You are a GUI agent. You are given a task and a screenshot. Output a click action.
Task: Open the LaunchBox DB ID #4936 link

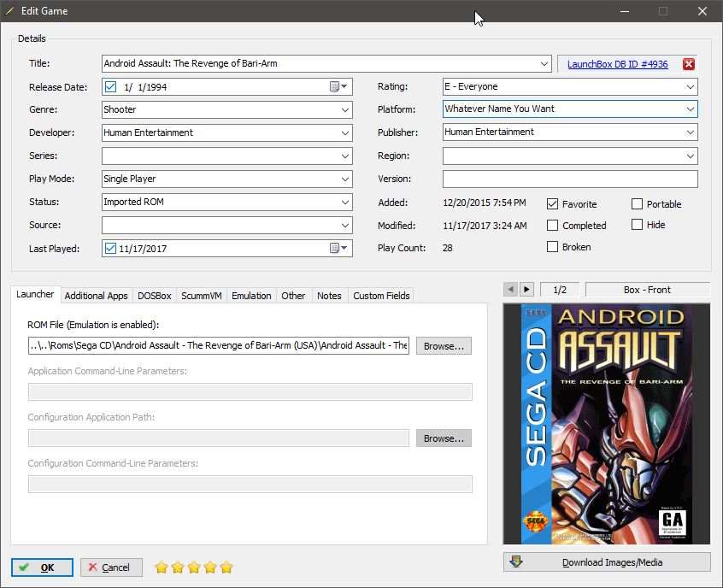617,64
